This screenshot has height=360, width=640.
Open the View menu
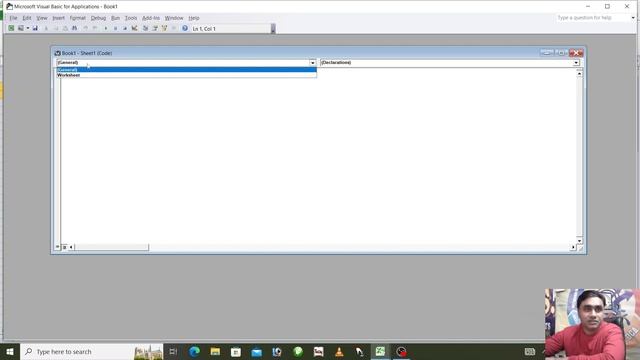42,18
